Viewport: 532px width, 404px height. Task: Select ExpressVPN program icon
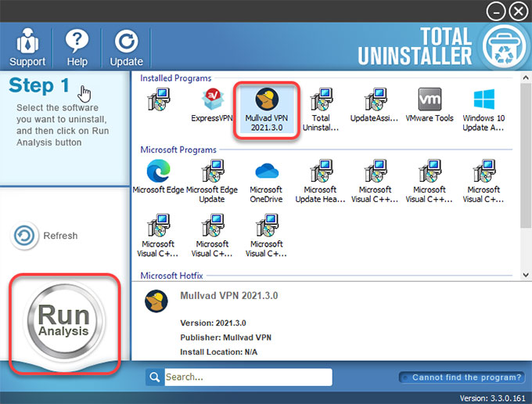pyautogui.click(x=212, y=105)
